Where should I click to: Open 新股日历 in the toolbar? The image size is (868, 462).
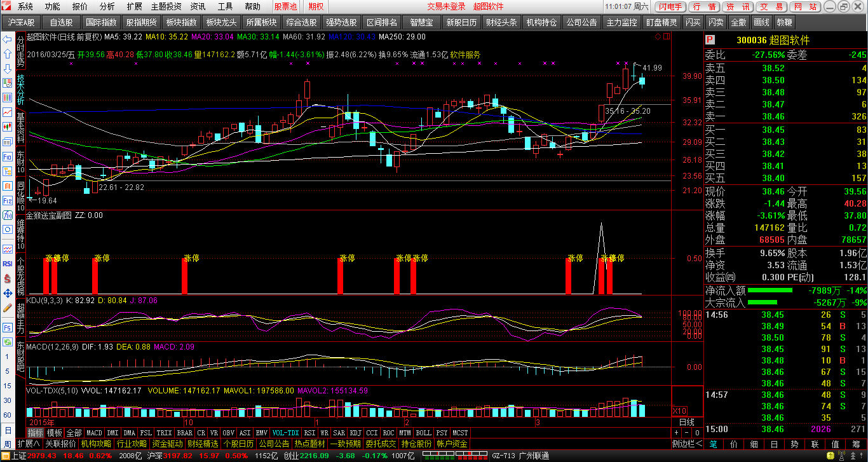(x=462, y=22)
